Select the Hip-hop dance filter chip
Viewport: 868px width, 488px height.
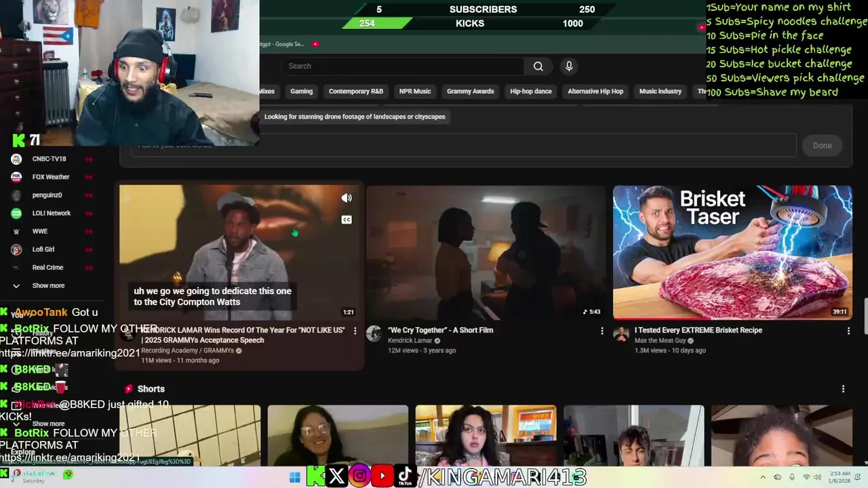pos(531,91)
